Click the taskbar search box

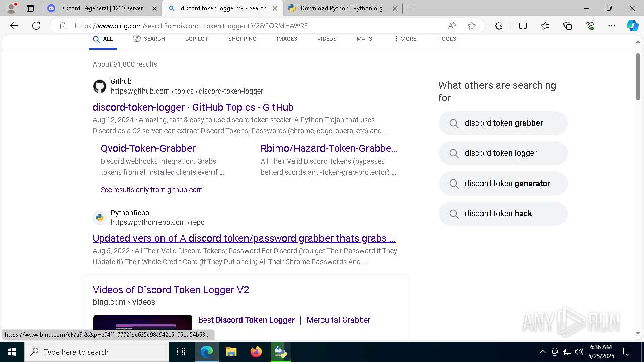coord(97,352)
